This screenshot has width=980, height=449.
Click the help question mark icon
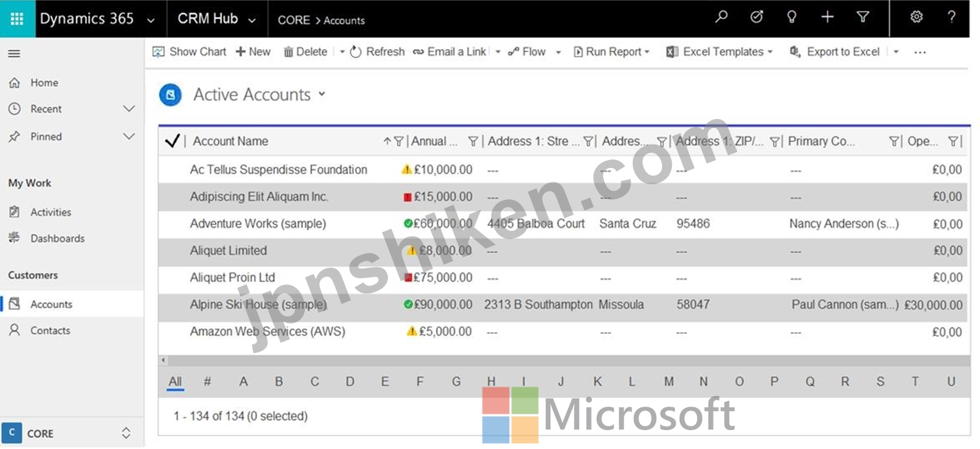pos(951,18)
